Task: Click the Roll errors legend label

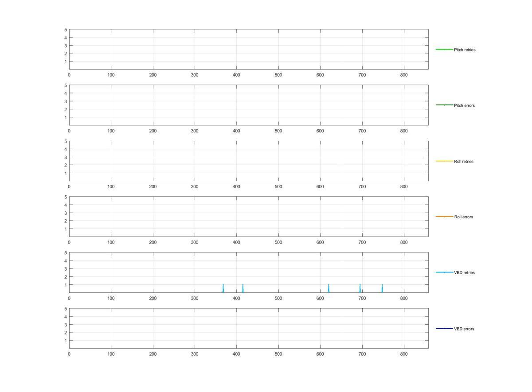Action: [464, 217]
